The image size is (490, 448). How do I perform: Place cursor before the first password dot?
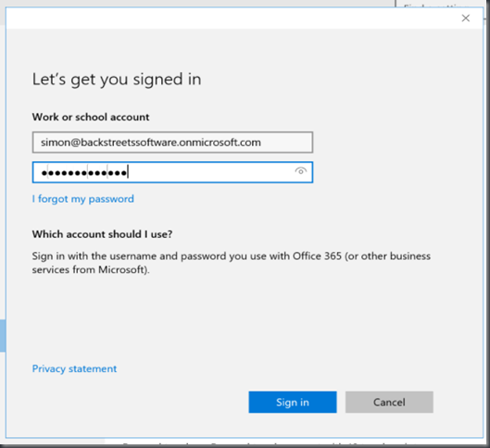click(x=41, y=172)
